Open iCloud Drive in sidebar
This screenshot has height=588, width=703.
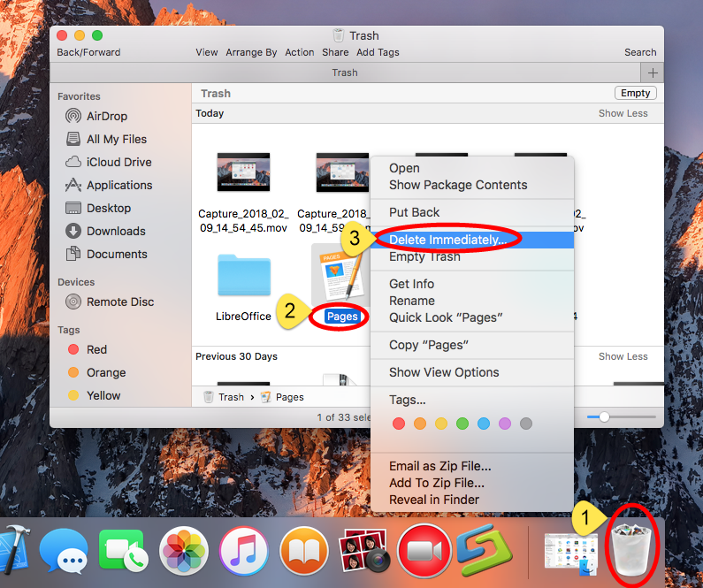click(109, 162)
